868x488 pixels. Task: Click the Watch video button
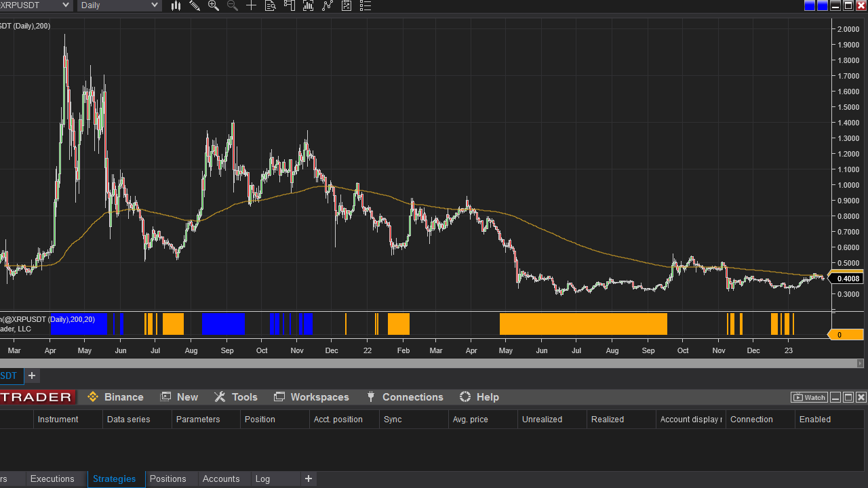coord(810,397)
